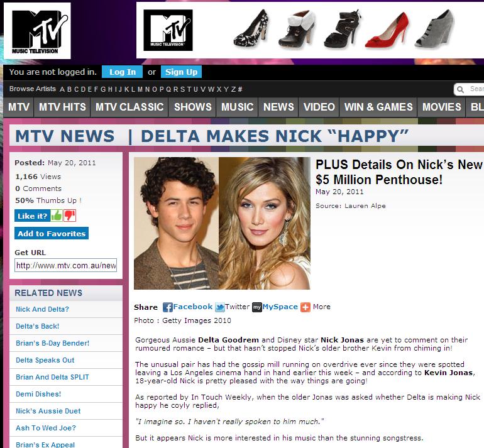Open related news 'Demi Dishes!'

38,394
